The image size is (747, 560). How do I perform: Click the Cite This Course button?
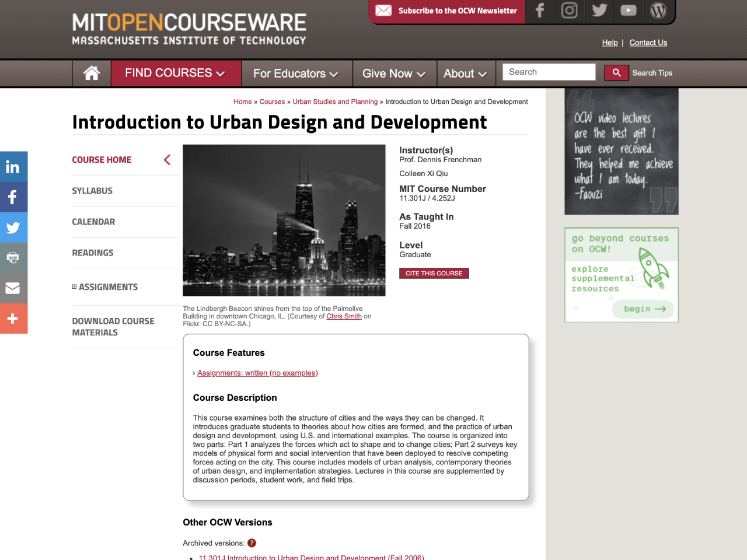point(434,273)
